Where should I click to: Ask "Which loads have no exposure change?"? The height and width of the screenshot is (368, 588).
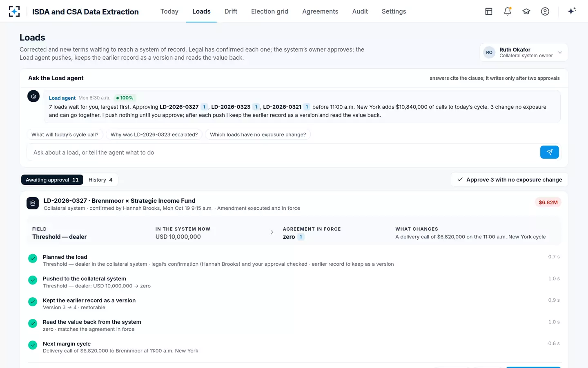click(x=258, y=135)
